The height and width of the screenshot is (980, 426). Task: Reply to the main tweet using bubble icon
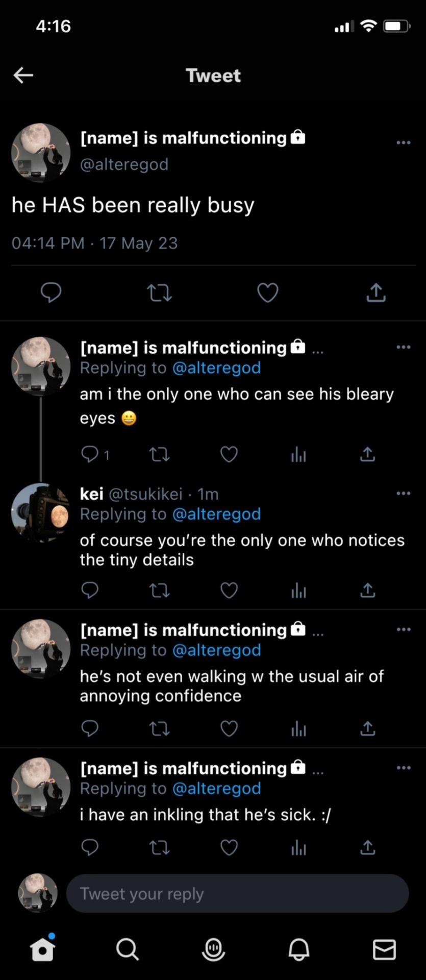tap(51, 293)
